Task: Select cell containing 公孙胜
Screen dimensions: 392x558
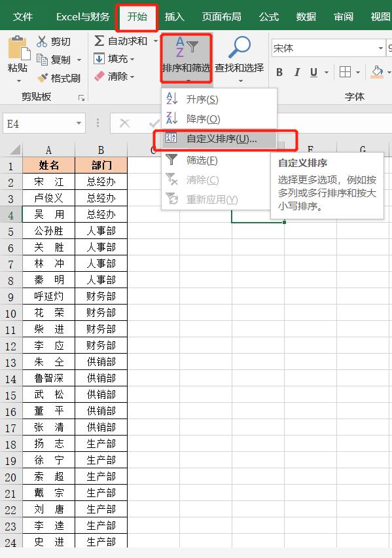Action: pos(48,231)
